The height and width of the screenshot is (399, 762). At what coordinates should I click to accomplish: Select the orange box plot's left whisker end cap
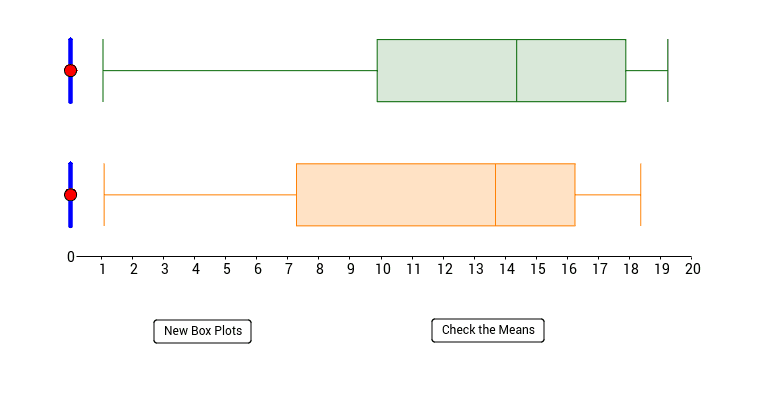(x=104, y=195)
